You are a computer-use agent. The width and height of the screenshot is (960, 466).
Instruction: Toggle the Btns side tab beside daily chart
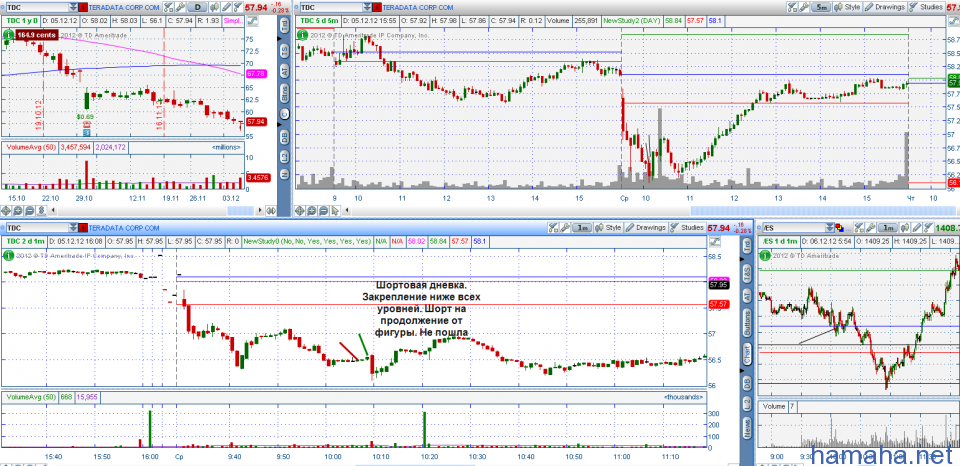pos(285,94)
